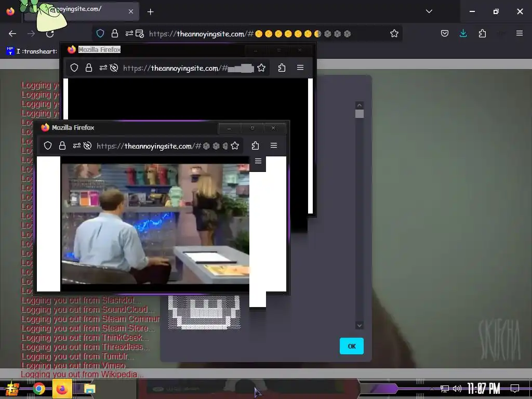This screenshot has width=532, height=399.
Task: Click the video of man at desk
Action: point(155,224)
